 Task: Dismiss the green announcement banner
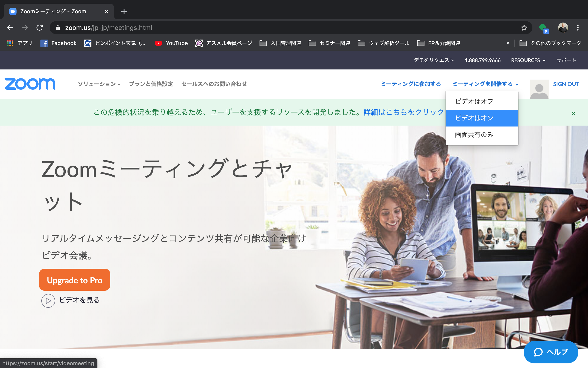point(574,113)
